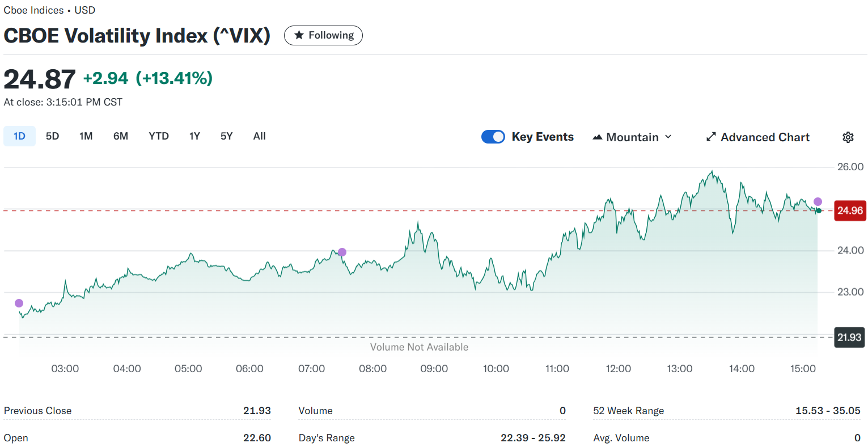Open chart settings gear icon
The height and width of the screenshot is (447, 868).
click(x=848, y=137)
